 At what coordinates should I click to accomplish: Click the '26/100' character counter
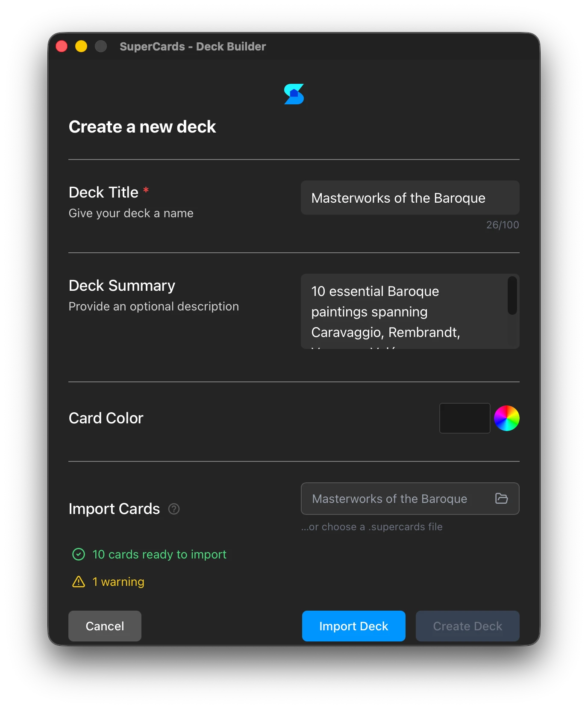503,225
